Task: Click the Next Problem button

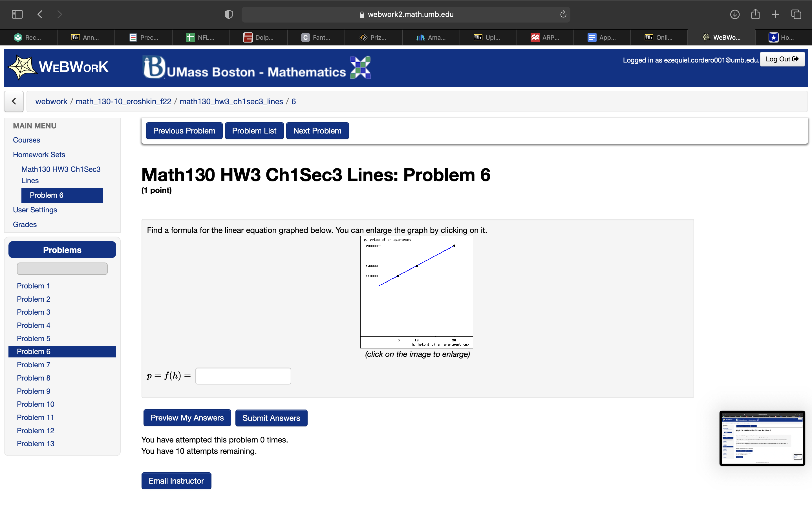Action: [317, 130]
